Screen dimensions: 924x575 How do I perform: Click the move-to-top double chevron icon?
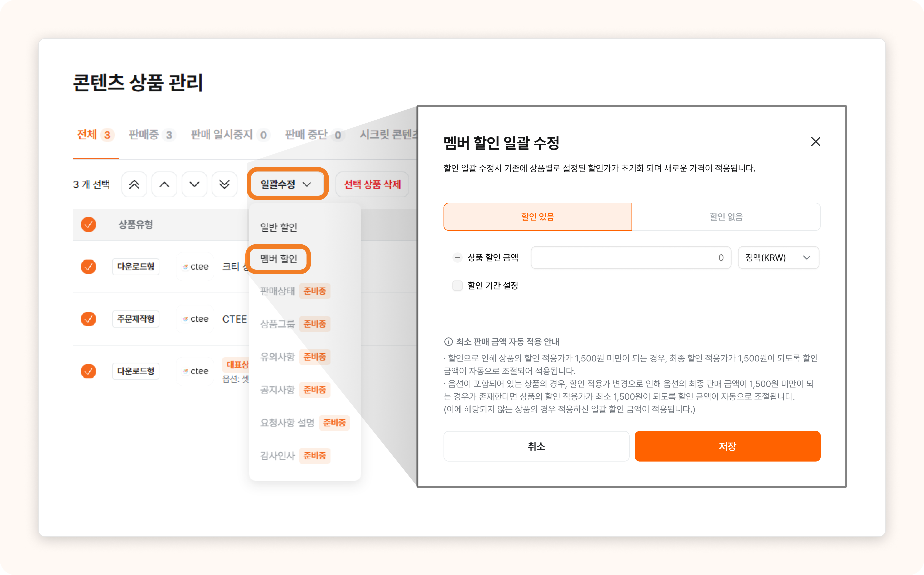(x=134, y=184)
